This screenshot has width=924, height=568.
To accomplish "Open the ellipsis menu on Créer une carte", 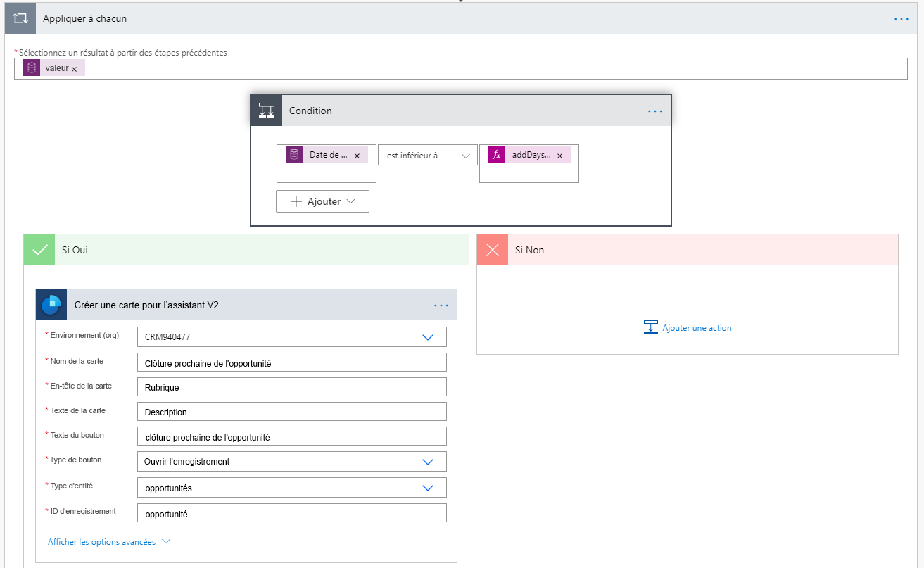I will (x=441, y=305).
